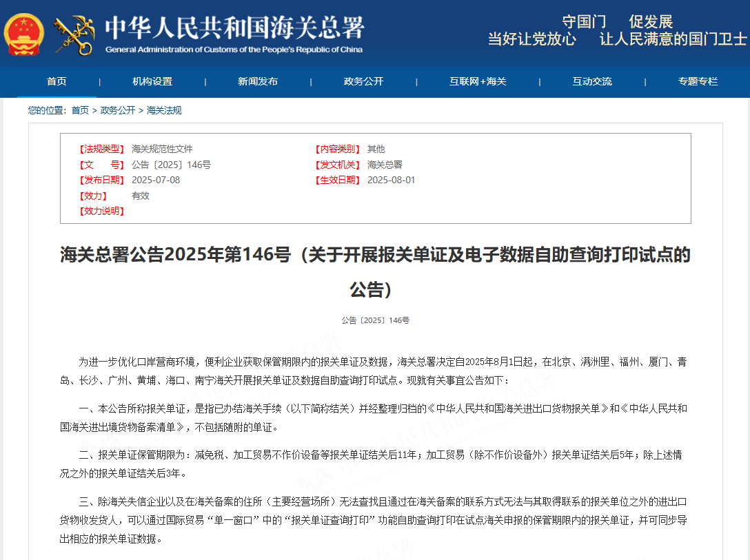750x560 pixels.
Task: Follow the 政务公开 breadcrumb link
Action: (x=118, y=110)
